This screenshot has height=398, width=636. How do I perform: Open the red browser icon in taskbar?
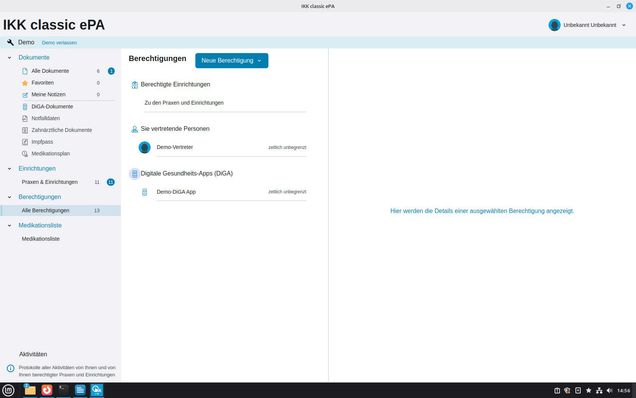click(x=47, y=390)
